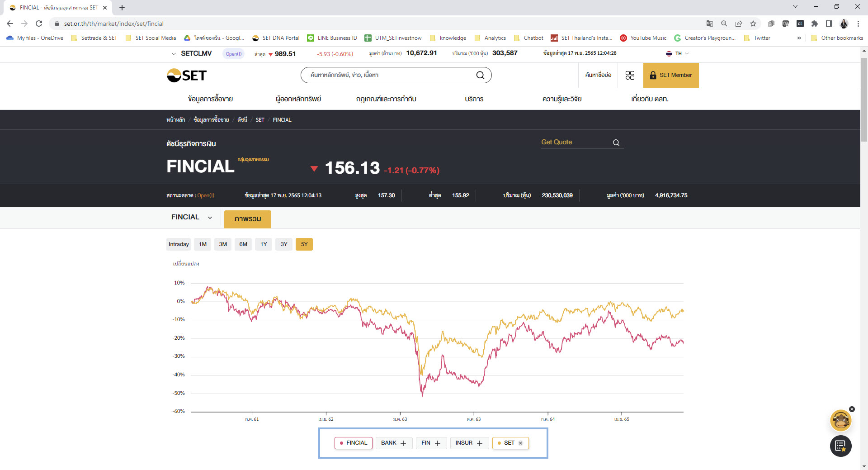This screenshot has width=868, height=470.
Task: Open the apps grid icon beside ค้นหาชื่อย่อ
Action: (630, 75)
